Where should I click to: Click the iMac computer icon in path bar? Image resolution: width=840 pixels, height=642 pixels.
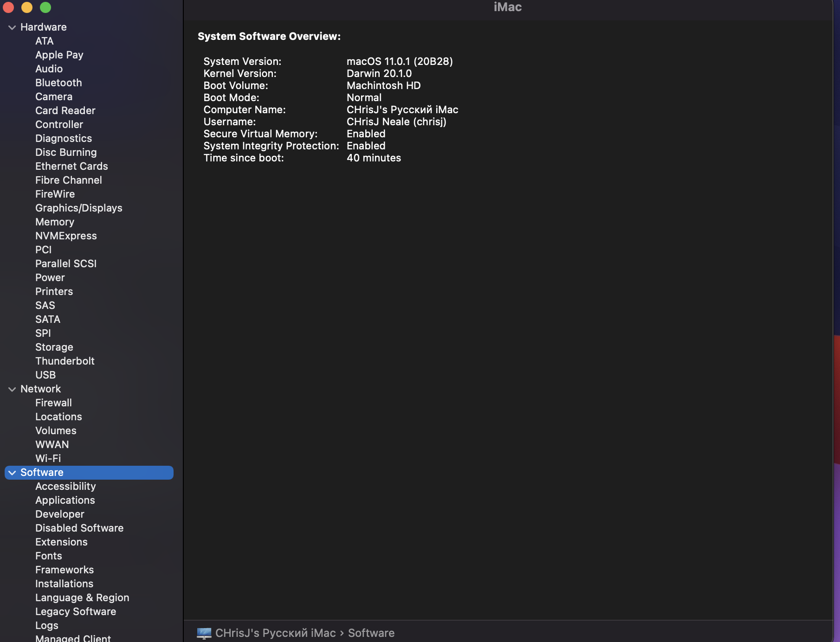pos(204,633)
